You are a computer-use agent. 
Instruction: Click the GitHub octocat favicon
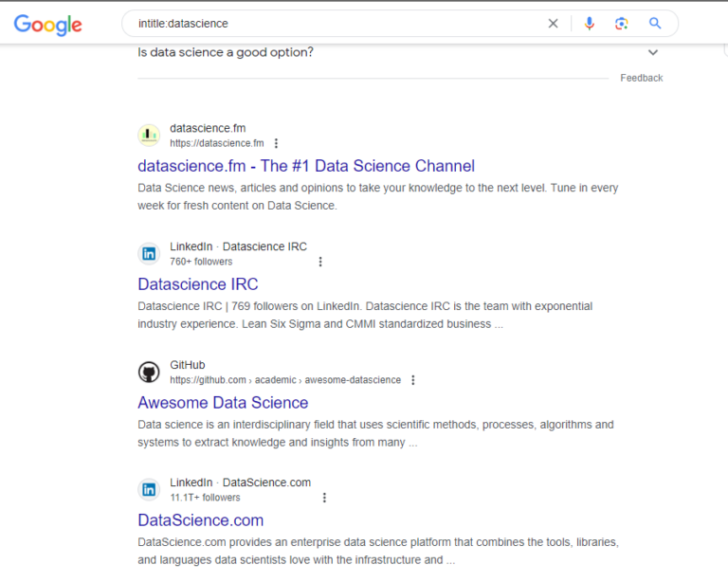(149, 372)
